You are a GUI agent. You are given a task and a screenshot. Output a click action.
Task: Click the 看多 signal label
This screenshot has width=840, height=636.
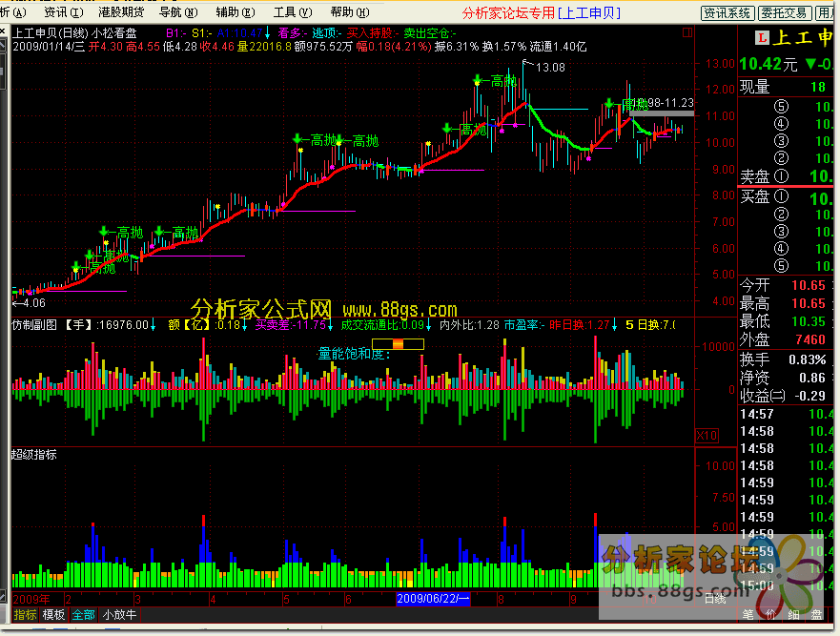tap(293, 33)
